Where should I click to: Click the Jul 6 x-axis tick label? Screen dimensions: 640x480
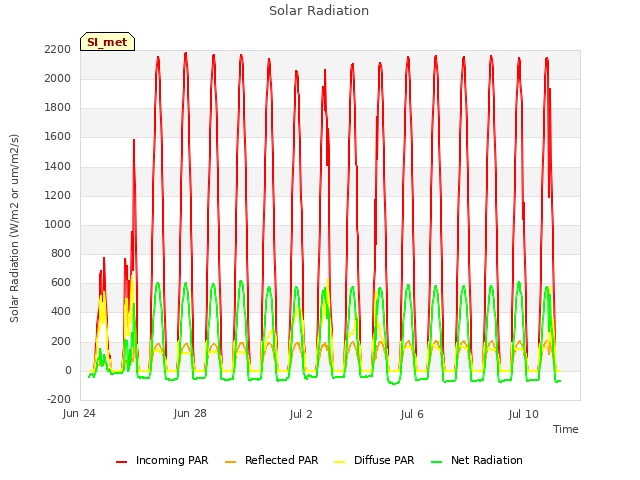[x=412, y=414]
